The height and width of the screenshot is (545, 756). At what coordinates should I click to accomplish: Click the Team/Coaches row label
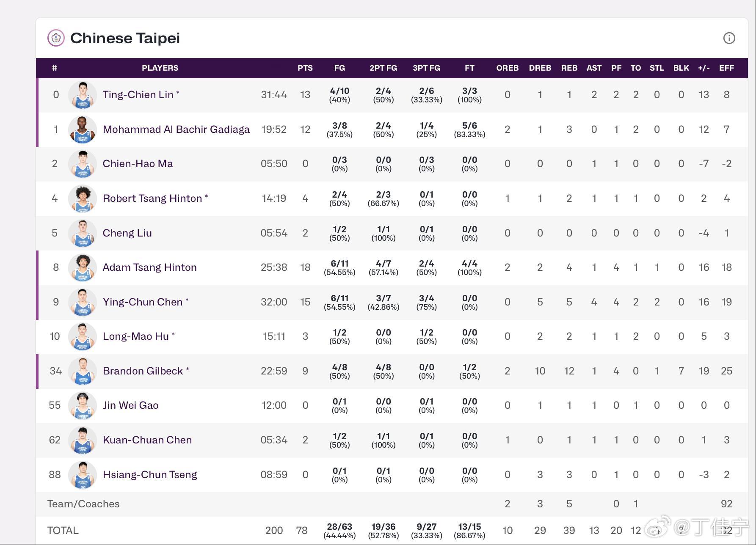[83, 504]
